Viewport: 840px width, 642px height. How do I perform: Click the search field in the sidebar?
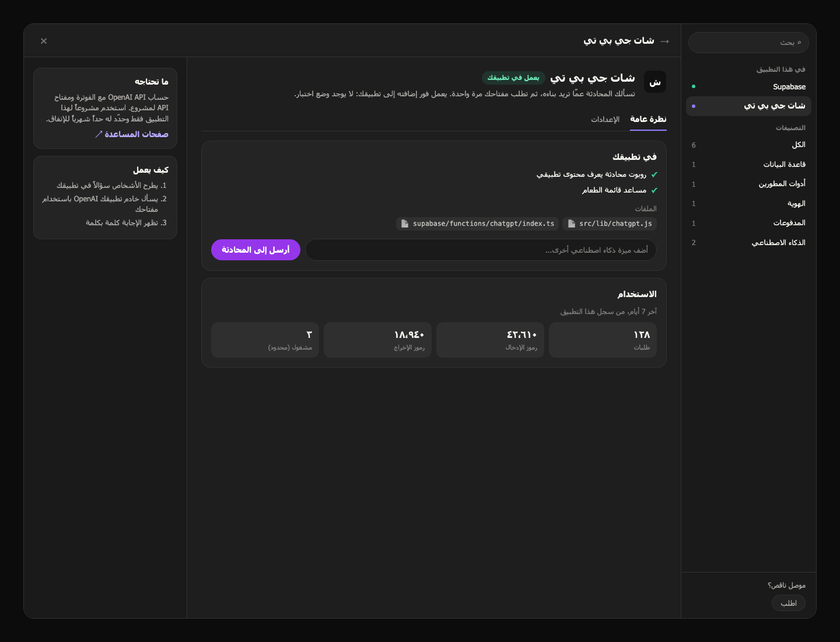point(748,43)
